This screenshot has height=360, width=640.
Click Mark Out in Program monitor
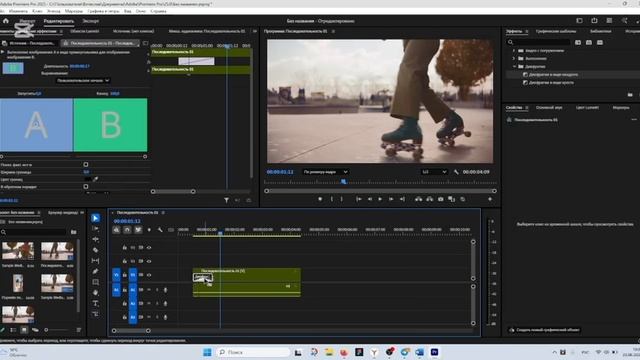[342, 199]
